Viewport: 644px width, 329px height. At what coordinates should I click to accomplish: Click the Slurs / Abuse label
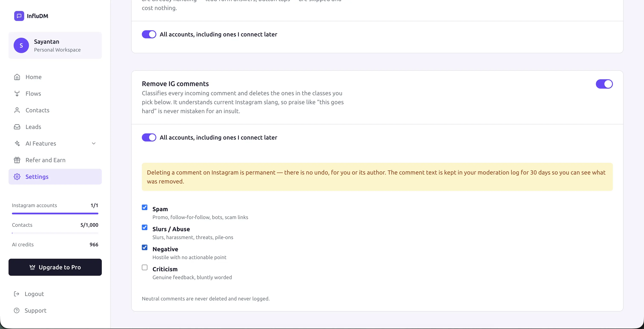(x=171, y=229)
